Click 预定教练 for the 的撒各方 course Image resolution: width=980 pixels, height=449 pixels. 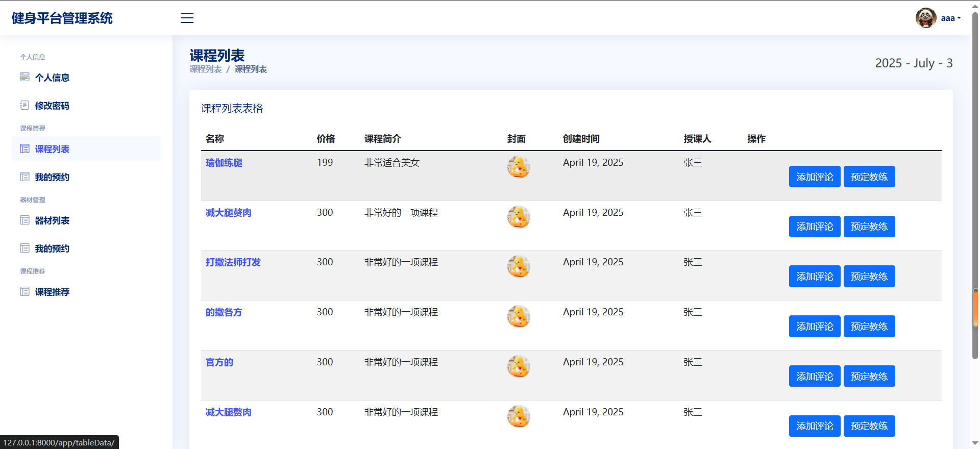(x=869, y=326)
